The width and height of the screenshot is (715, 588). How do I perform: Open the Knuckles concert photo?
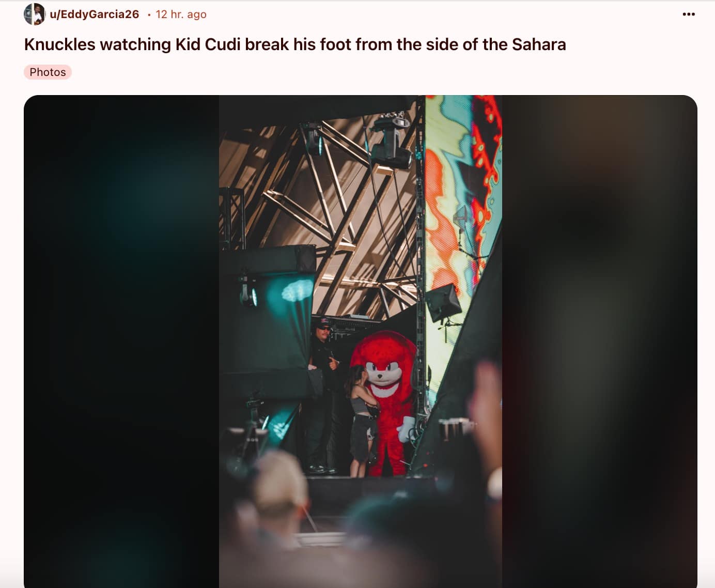pos(360,341)
